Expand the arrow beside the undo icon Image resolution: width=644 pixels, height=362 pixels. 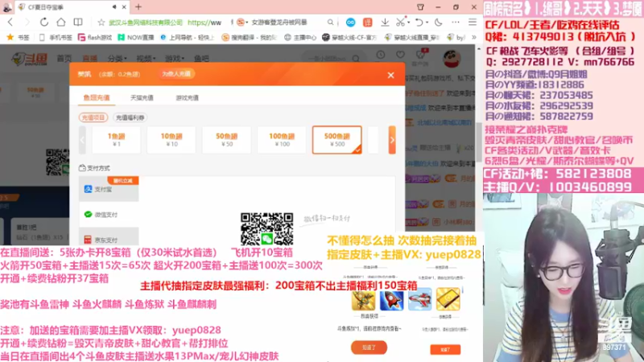coord(427,23)
